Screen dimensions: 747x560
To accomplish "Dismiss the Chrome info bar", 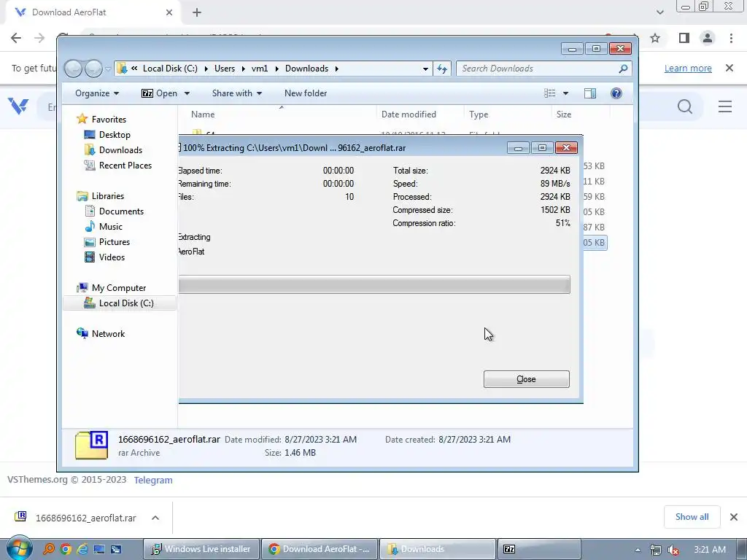I will (729, 68).
